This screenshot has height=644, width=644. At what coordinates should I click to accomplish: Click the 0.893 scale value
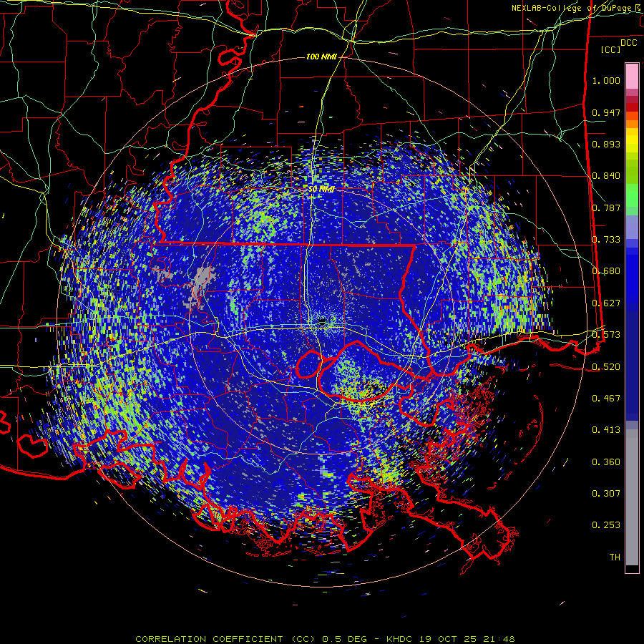606,144
